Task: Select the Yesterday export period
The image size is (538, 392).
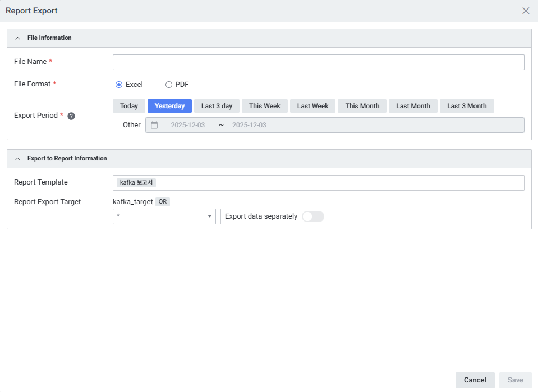Action: (x=169, y=106)
